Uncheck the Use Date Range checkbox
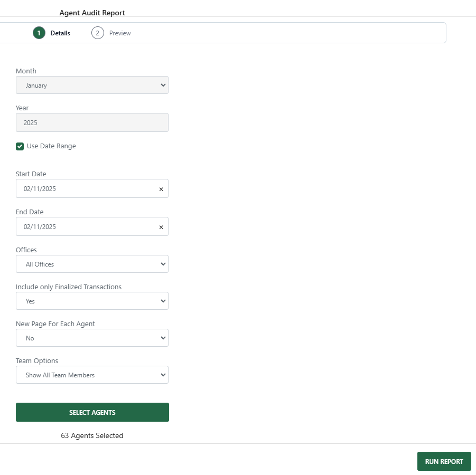 (x=20, y=146)
